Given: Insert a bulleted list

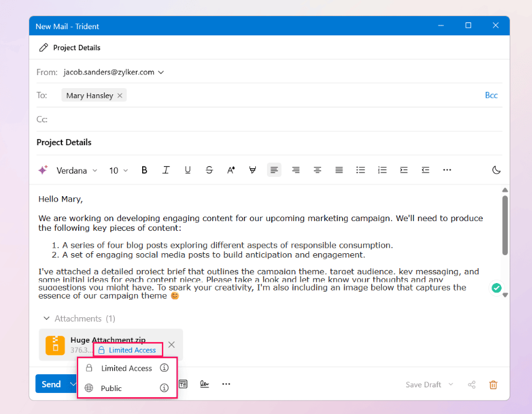Looking at the screenshot, I should point(361,170).
